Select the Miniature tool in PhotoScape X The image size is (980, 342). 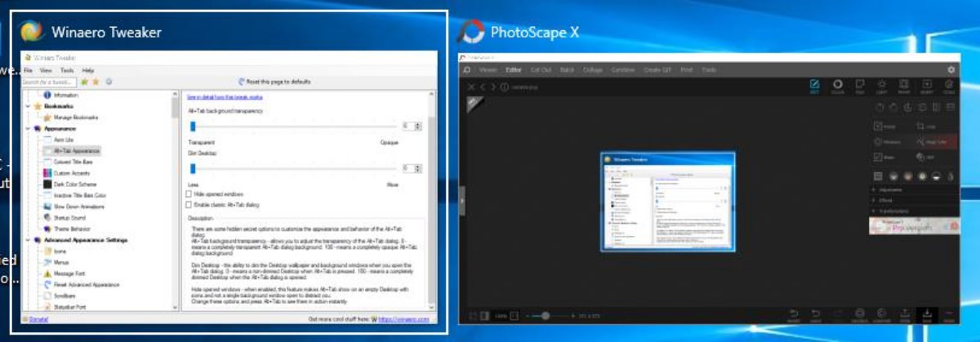(x=889, y=142)
